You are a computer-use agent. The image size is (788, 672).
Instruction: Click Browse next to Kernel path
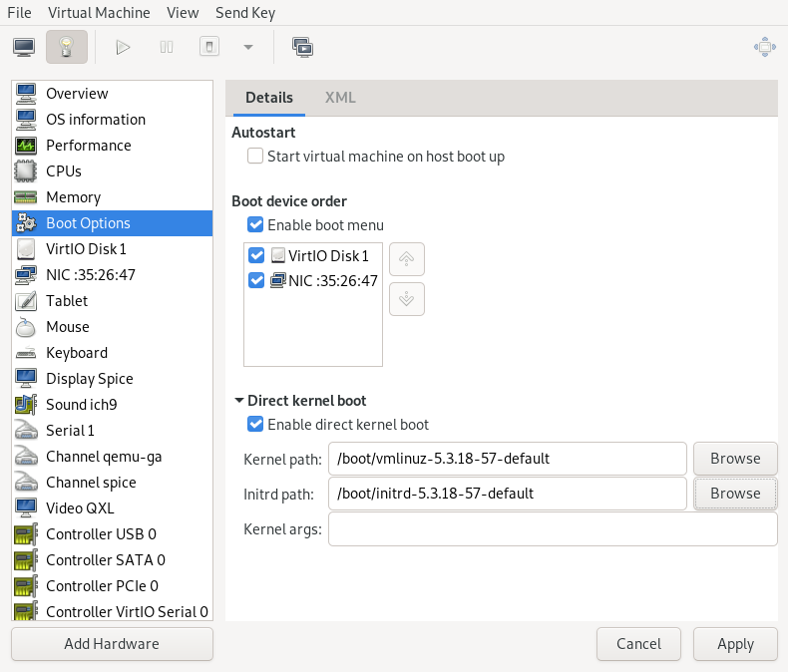tap(735, 459)
